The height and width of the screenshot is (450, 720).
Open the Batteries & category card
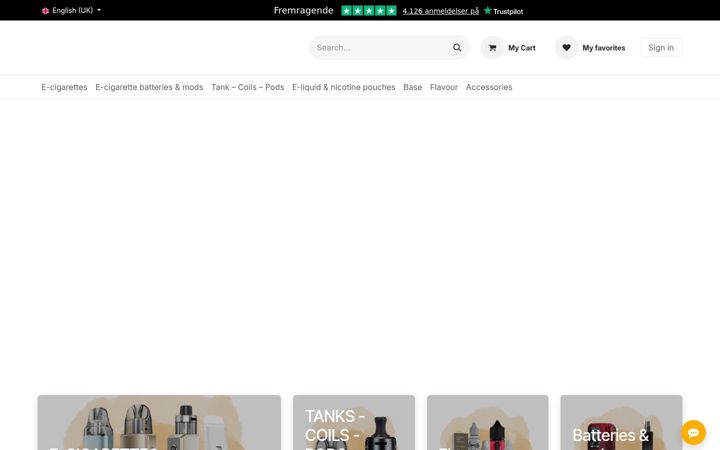click(x=621, y=422)
